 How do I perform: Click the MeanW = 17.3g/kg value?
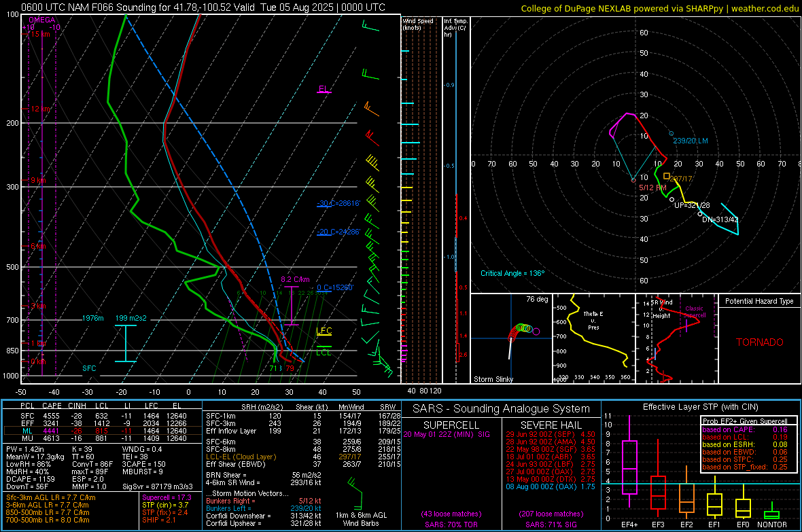[x=35, y=457]
